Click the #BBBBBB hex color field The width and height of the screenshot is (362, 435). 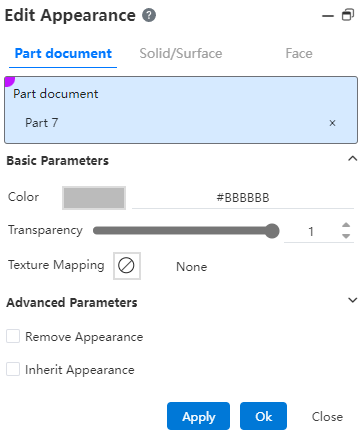click(x=243, y=198)
